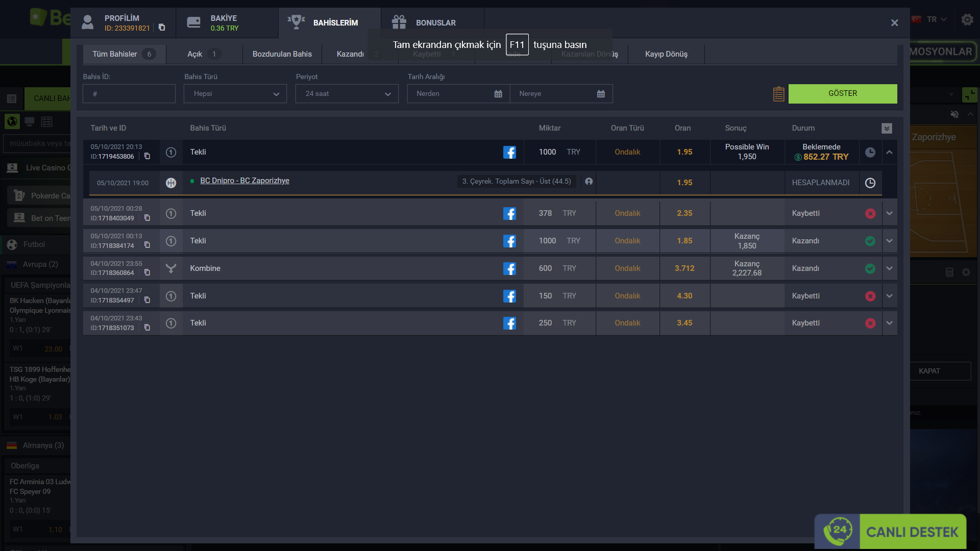Copy bet ID 1718384174

coord(147,245)
